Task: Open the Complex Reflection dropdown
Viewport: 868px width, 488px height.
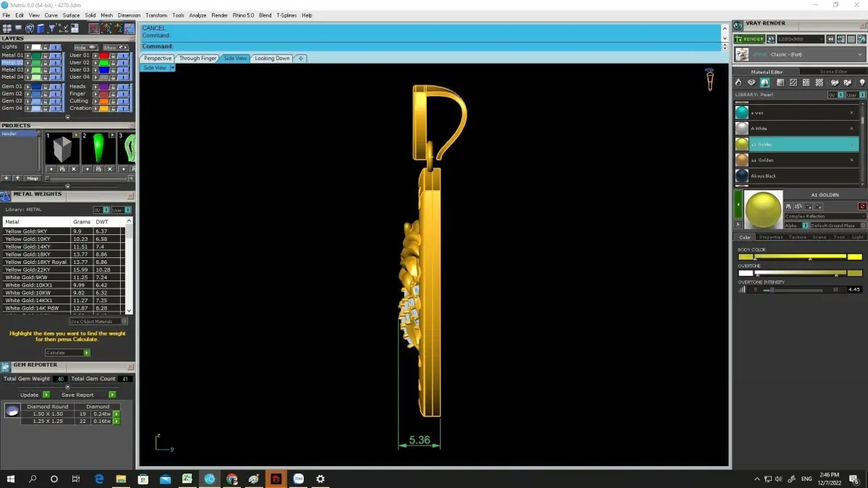Action: pos(825,216)
